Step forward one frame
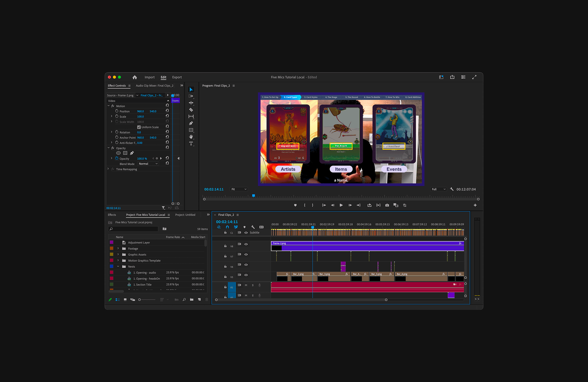This screenshot has width=588, height=382. (x=350, y=205)
